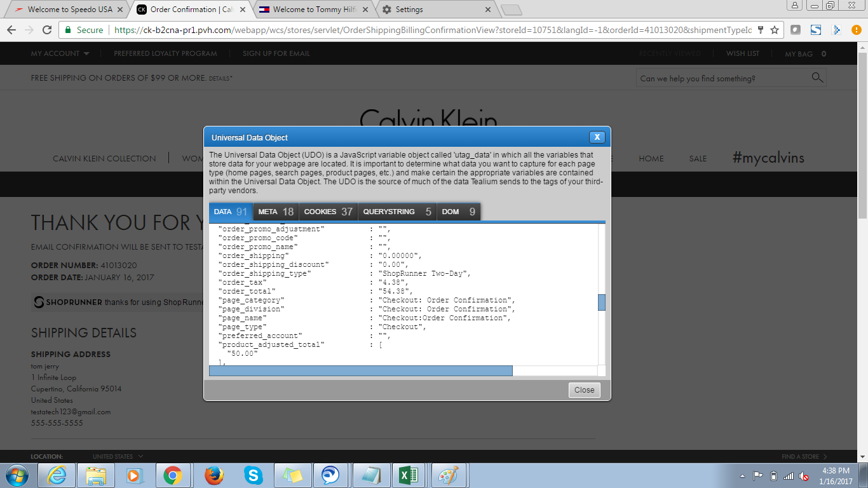The width and height of the screenshot is (868, 488).
Task: Switch to the DATA tab
Action: click(231, 212)
